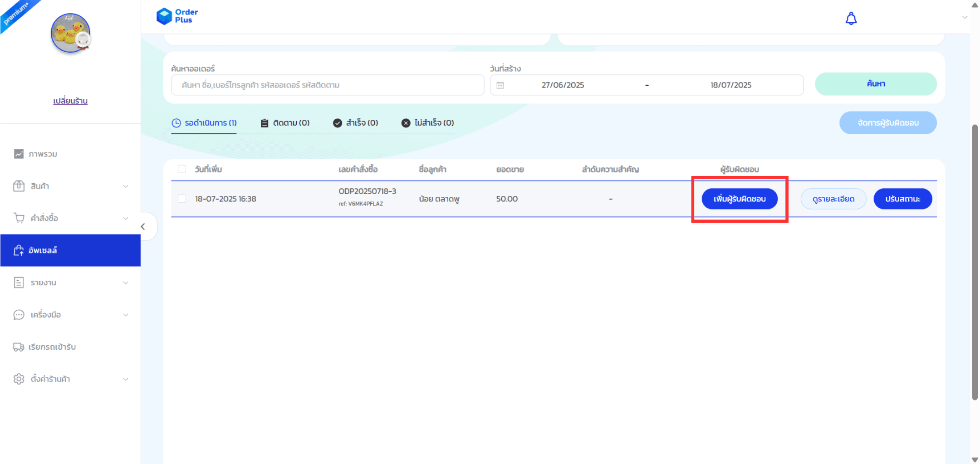This screenshot has width=980, height=464.
Task: Select the อัพเซลล์ menu item
Action: tap(70, 250)
